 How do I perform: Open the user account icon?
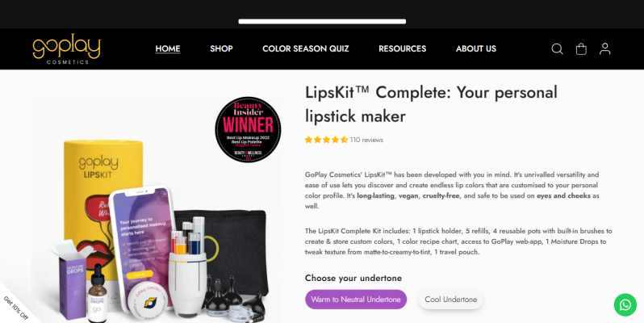click(604, 49)
